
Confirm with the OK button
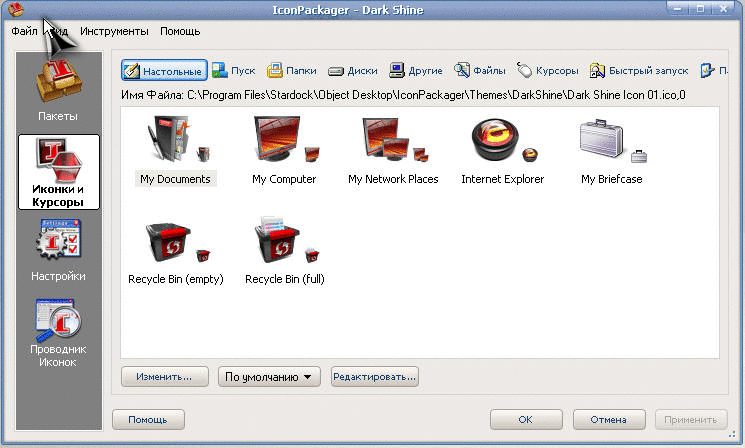click(x=526, y=420)
